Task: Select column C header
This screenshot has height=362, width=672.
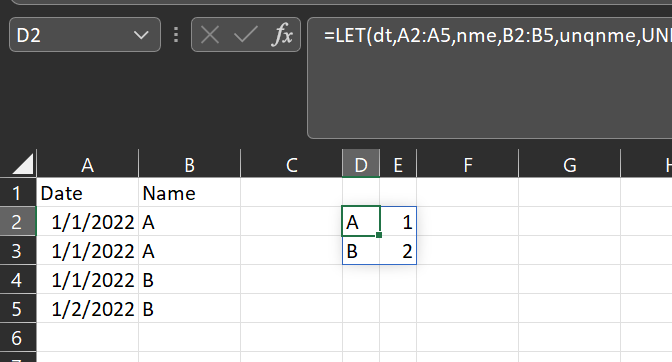Action: point(291,165)
